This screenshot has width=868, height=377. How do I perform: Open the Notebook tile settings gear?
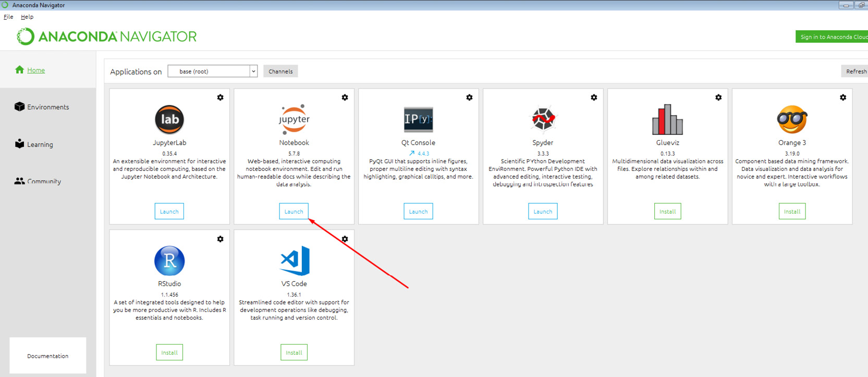pos(345,97)
